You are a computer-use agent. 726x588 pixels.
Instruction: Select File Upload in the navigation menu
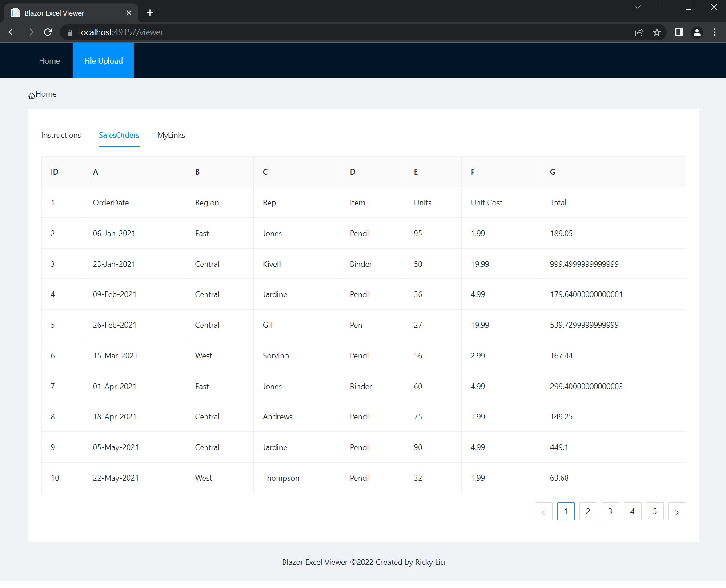tap(103, 61)
